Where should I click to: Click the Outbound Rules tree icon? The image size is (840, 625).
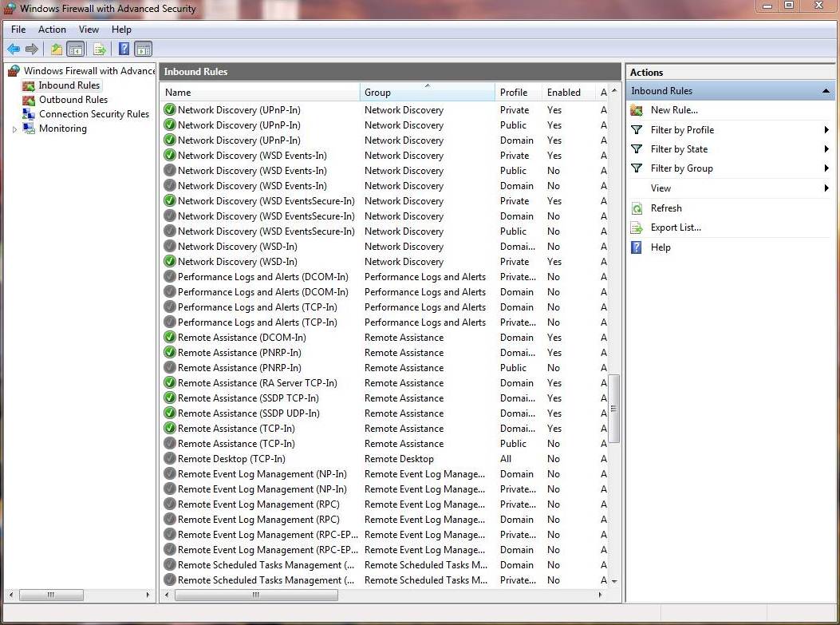tap(29, 100)
